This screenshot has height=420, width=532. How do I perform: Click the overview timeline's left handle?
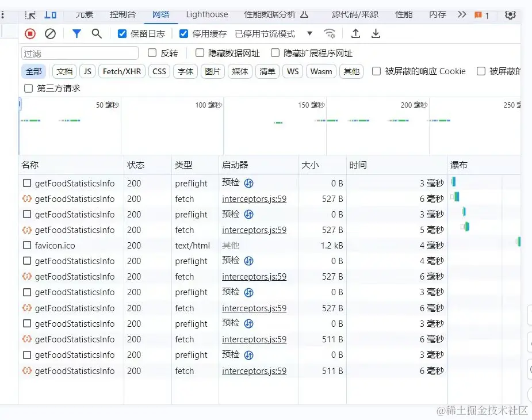tap(20, 105)
